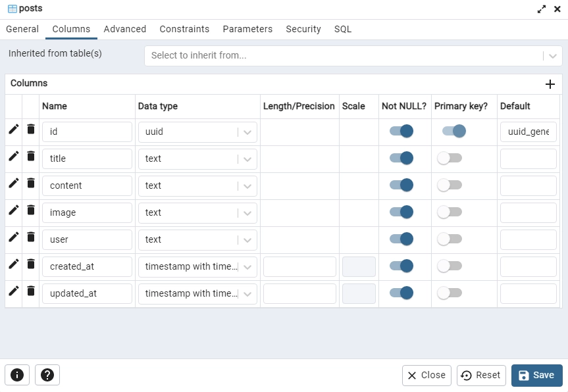Edit the image column row

14,210
